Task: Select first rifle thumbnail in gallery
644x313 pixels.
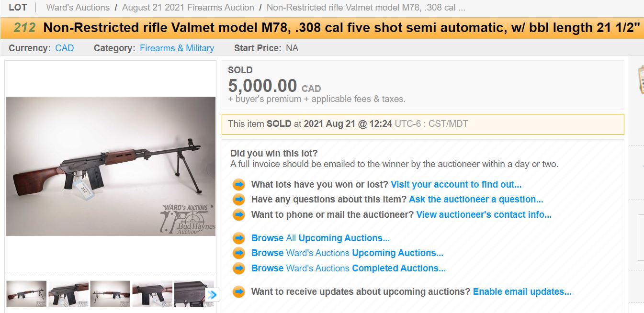Action: point(26,294)
